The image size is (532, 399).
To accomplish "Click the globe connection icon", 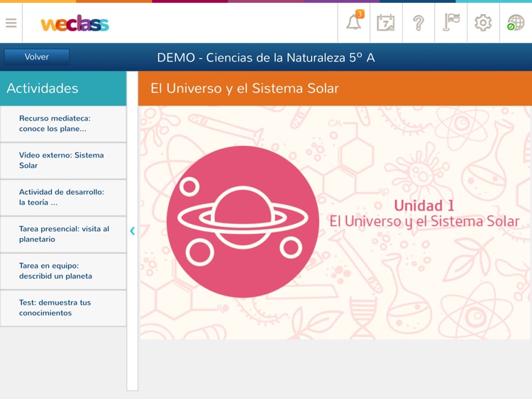I will (516, 23).
